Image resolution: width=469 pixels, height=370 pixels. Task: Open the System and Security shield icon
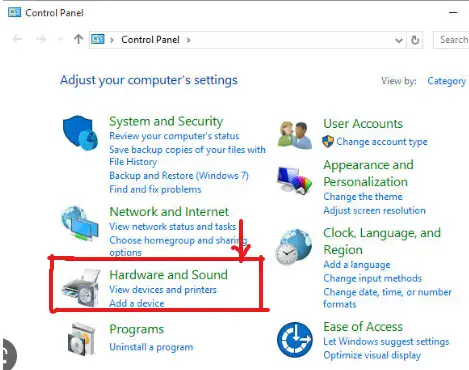(x=80, y=133)
